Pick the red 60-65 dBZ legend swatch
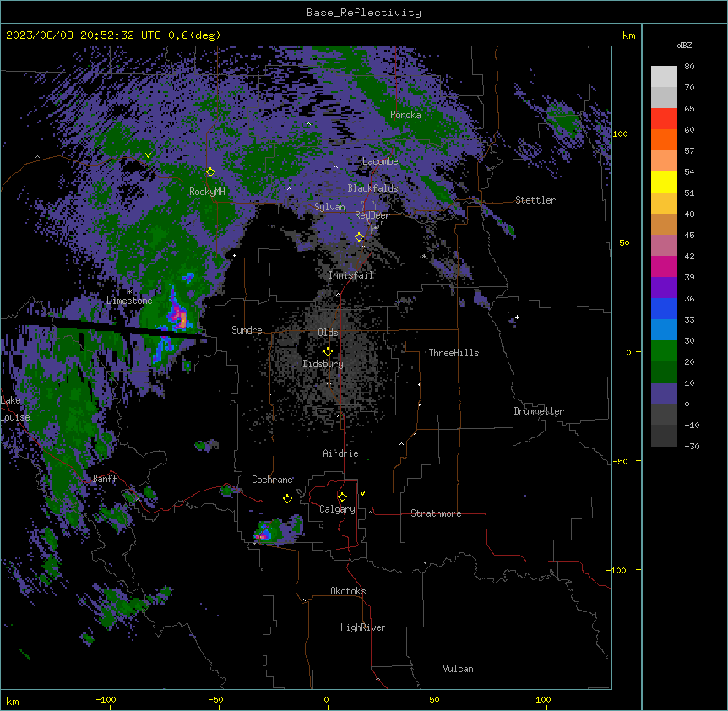The width and height of the screenshot is (728, 711). tap(664, 119)
